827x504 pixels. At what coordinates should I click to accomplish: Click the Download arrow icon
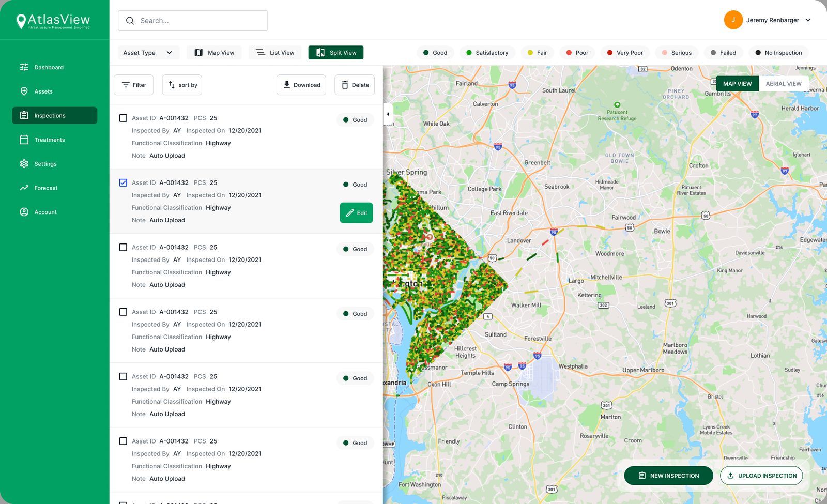click(x=287, y=85)
